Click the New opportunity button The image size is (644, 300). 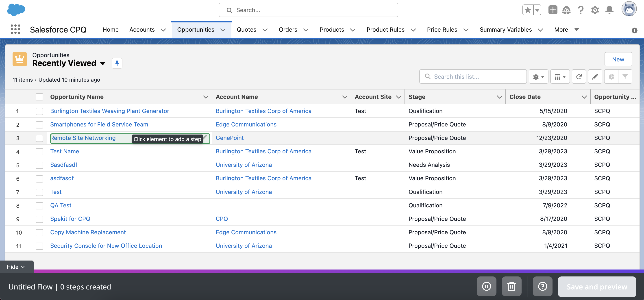click(618, 59)
